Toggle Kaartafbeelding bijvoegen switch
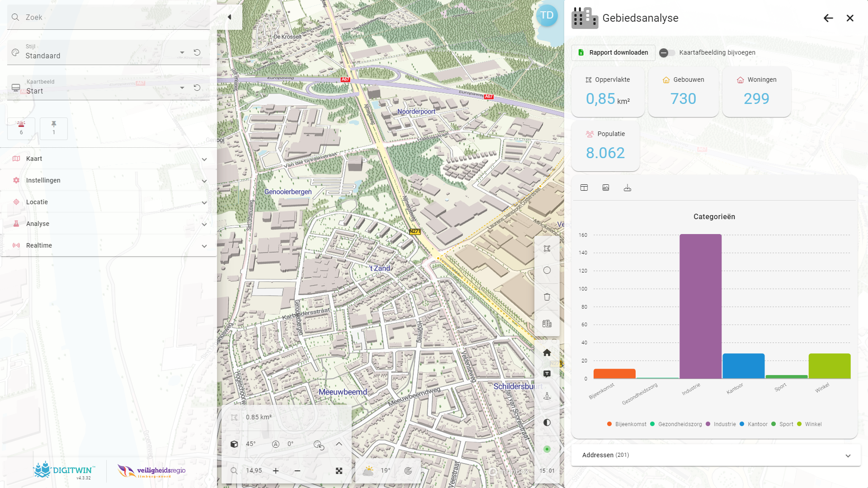The image size is (868, 488). (667, 53)
